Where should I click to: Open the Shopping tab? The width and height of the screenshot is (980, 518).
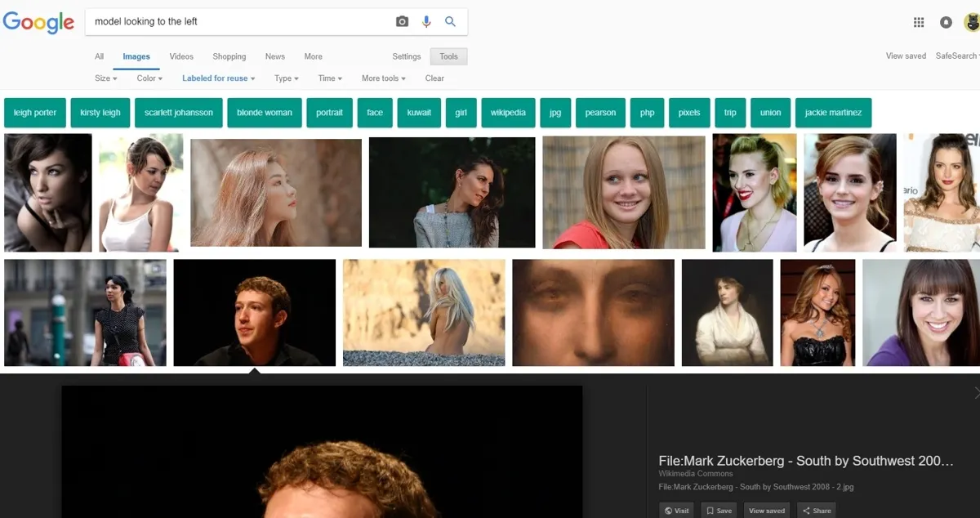pyautogui.click(x=229, y=56)
